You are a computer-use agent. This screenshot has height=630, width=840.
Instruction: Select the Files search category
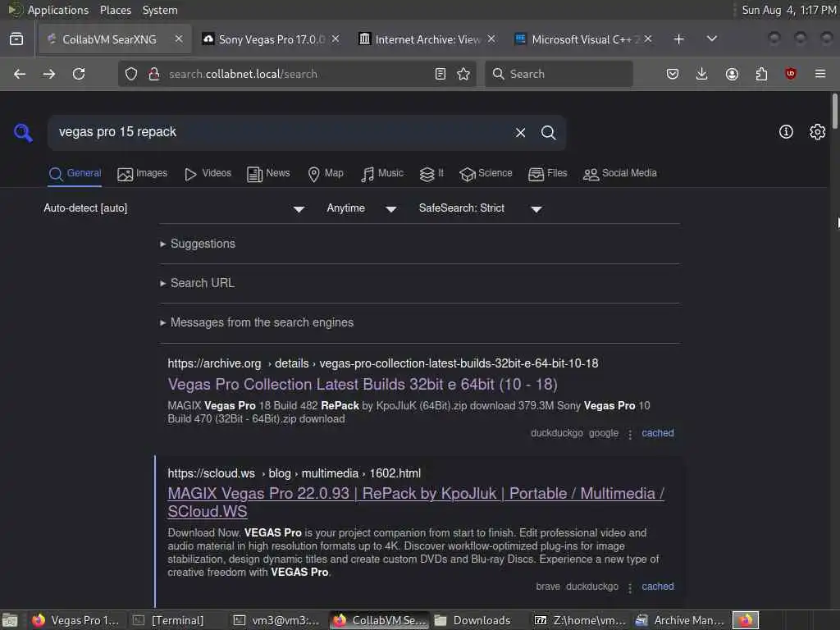(x=547, y=174)
